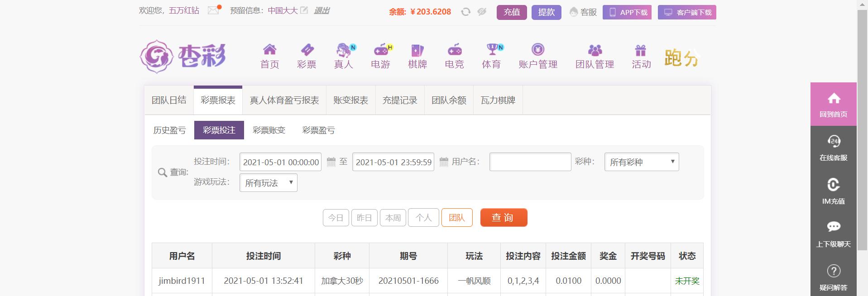Select 历史盈亏 sub-tab
The image size is (868, 296).
[169, 130]
